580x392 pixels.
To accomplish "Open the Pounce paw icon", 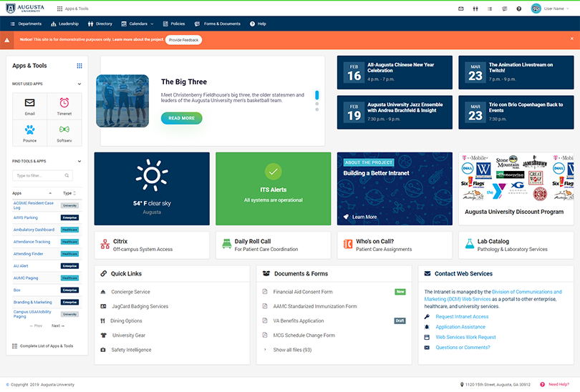I will click(29, 129).
